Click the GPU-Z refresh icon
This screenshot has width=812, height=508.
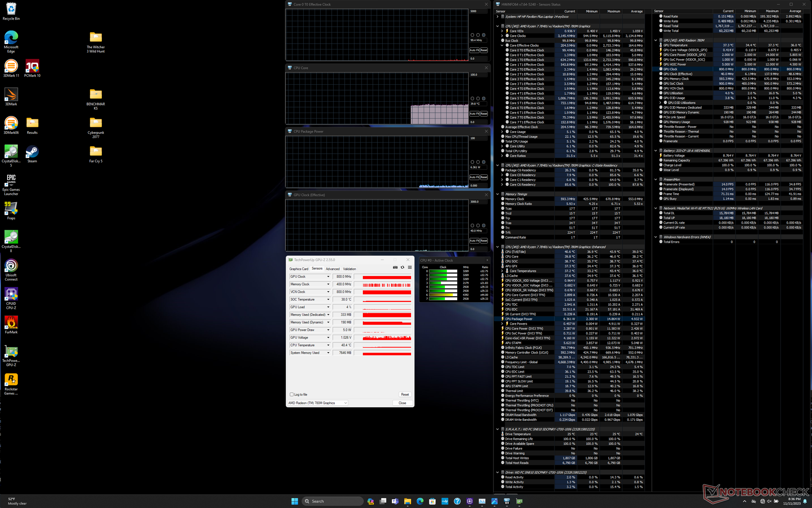(x=402, y=268)
